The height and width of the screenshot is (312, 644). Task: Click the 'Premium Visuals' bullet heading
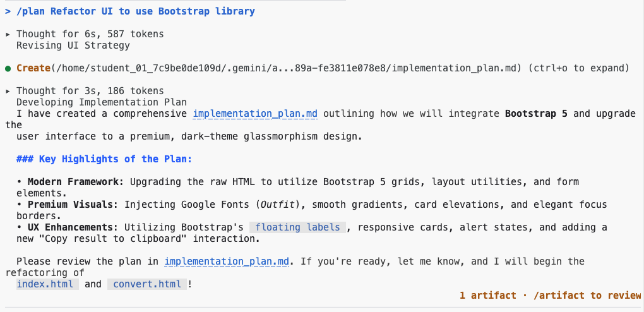[x=73, y=204]
